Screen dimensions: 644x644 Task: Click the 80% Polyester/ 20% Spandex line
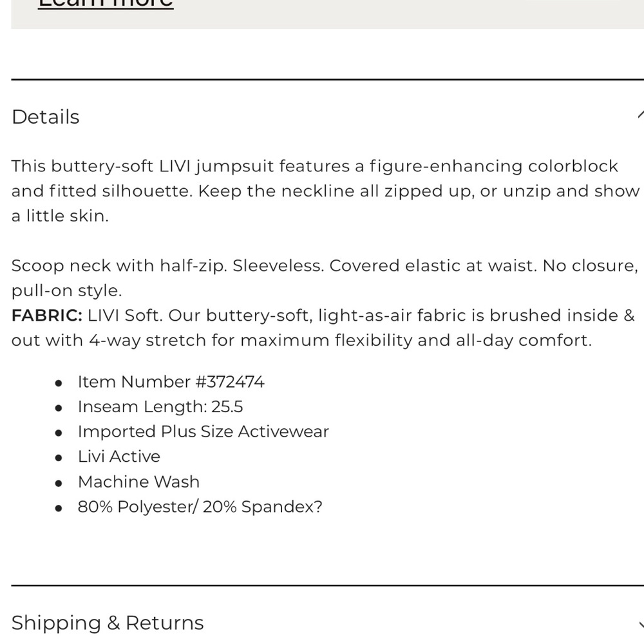200,507
